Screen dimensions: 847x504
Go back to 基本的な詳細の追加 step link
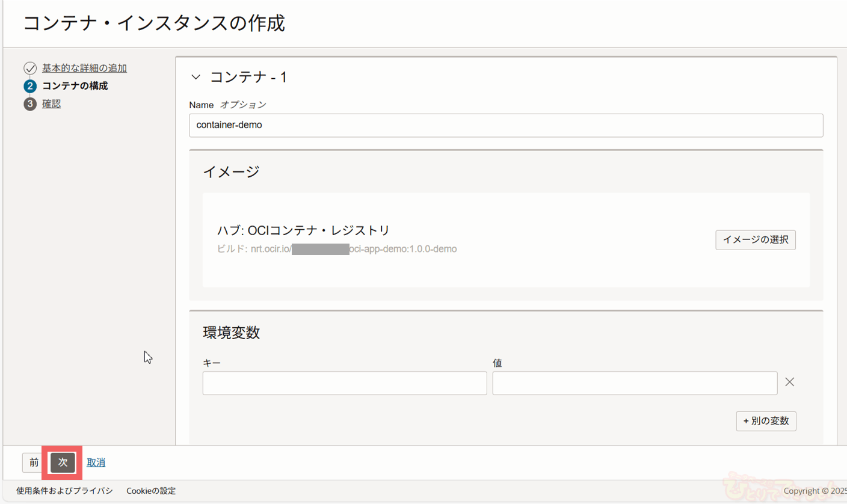pyautogui.click(x=84, y=68)
